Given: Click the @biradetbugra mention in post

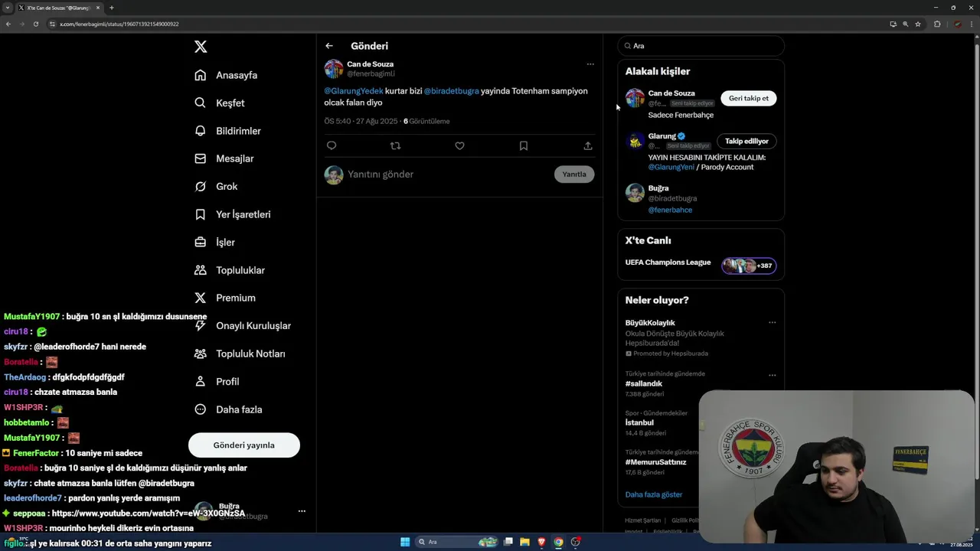Looking at the screenshot, I should (x=452, y=91).
